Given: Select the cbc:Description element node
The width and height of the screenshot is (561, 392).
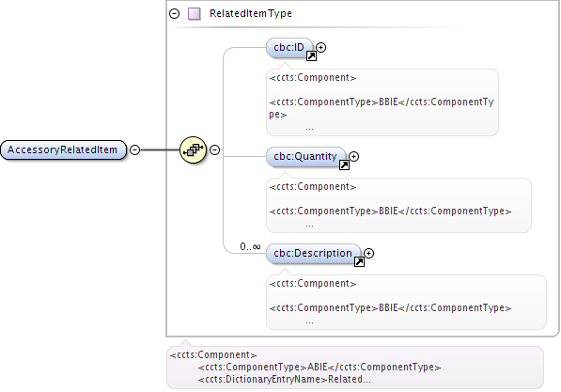Looking at the screenshot, I should [314, 254].
